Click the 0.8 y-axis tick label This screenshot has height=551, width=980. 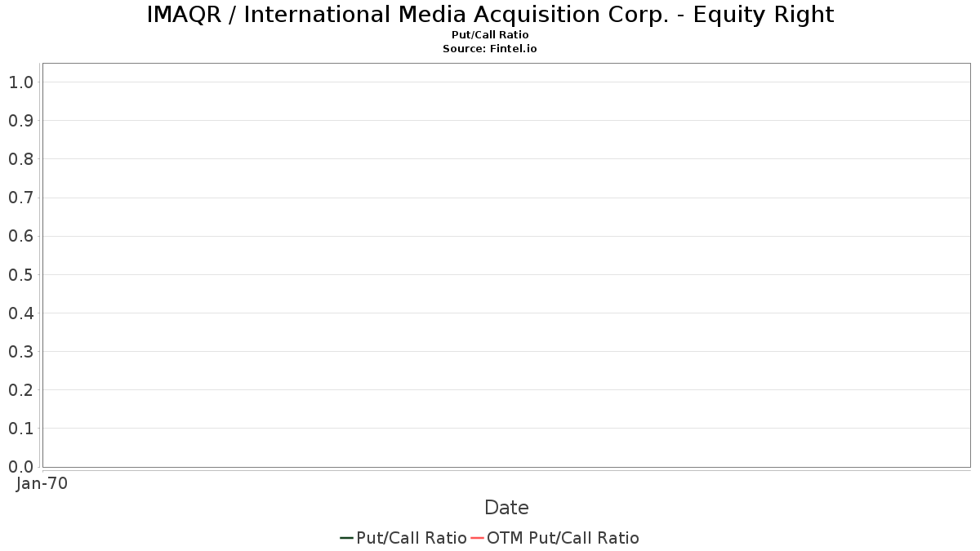click(x=21, y=159)
